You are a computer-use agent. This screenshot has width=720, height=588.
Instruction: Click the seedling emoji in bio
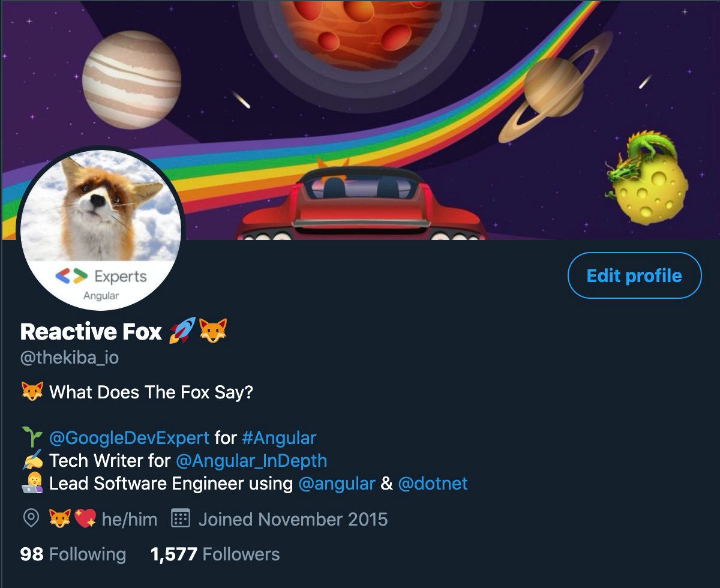(32, 438)
